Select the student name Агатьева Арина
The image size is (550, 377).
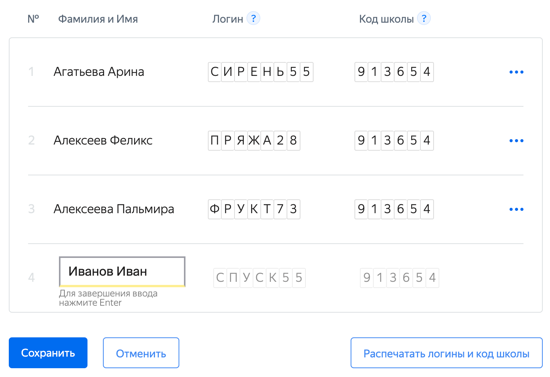tap(99, 72)
